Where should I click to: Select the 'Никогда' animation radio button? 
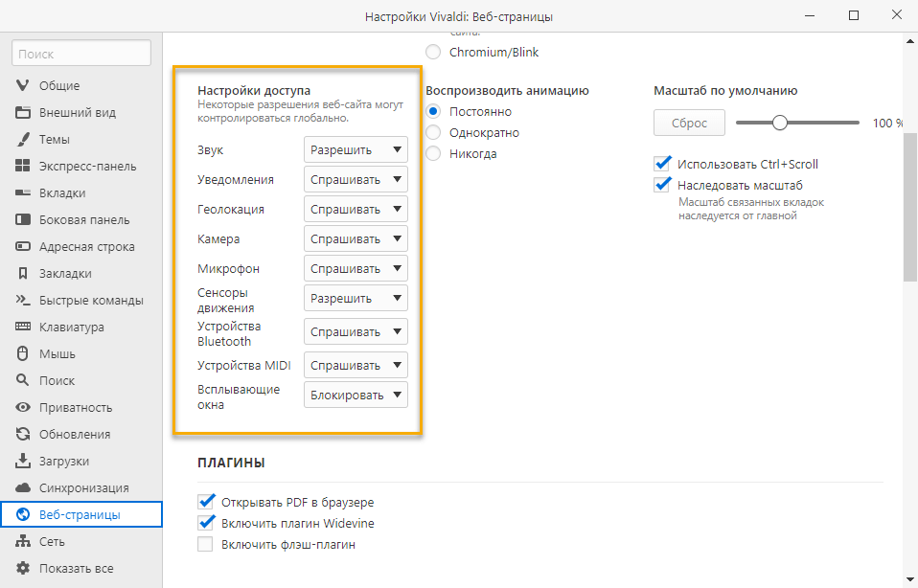pyautogui.click(x=433, y=153)
